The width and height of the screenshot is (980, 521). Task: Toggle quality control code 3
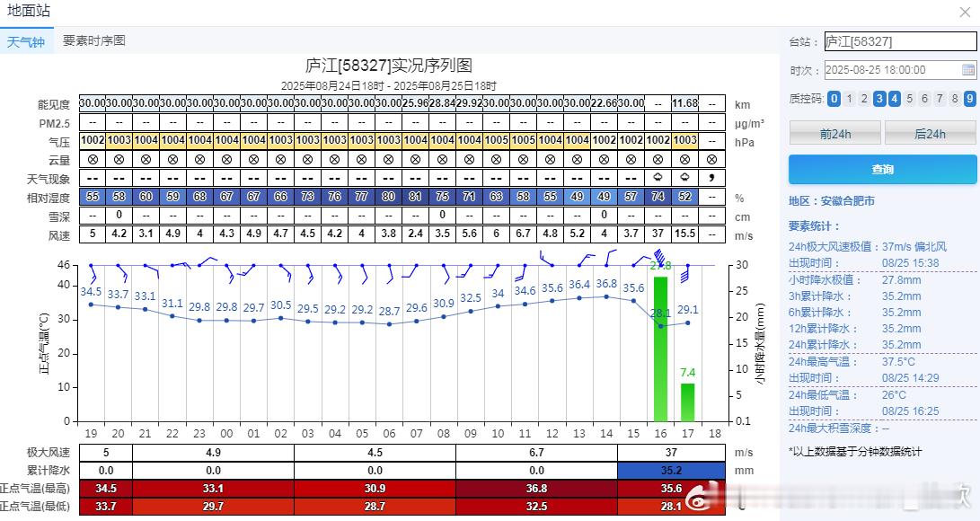[x=879, y=98]
